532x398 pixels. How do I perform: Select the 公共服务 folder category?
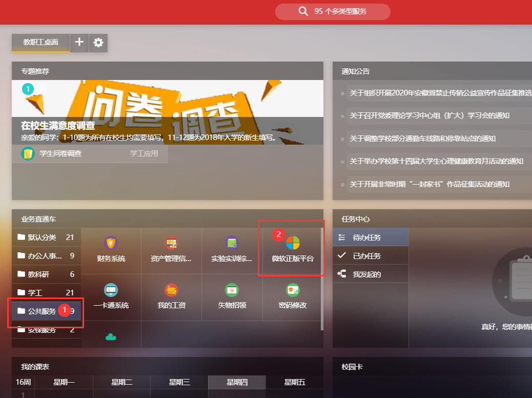click(x=42, y=311)
